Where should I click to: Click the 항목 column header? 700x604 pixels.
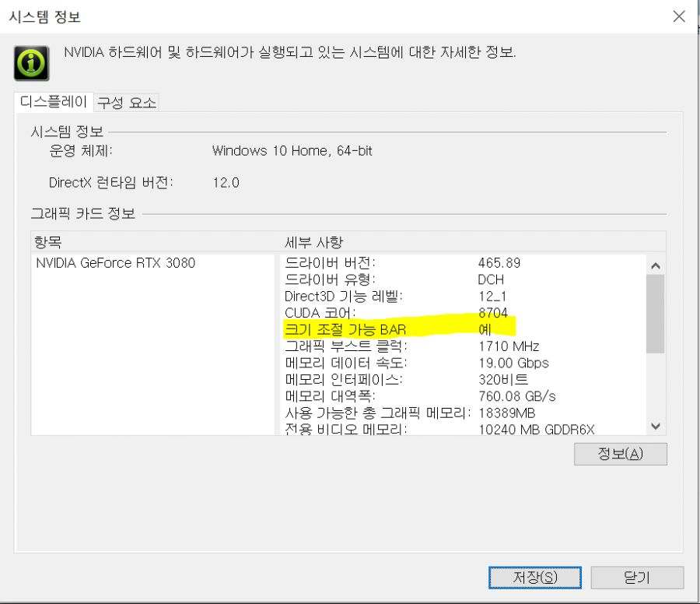pos(48,242)
